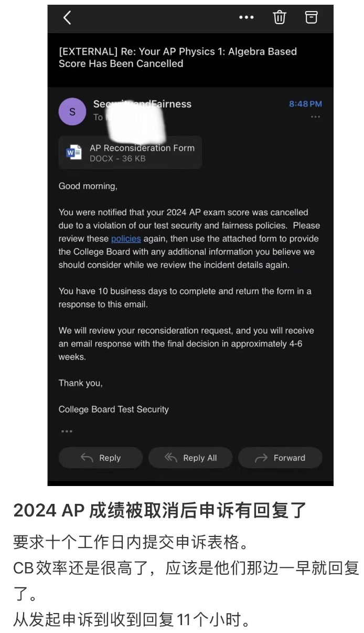
Task: Open the sender avatar circle labeled S
Action: (x=72, y=111)
